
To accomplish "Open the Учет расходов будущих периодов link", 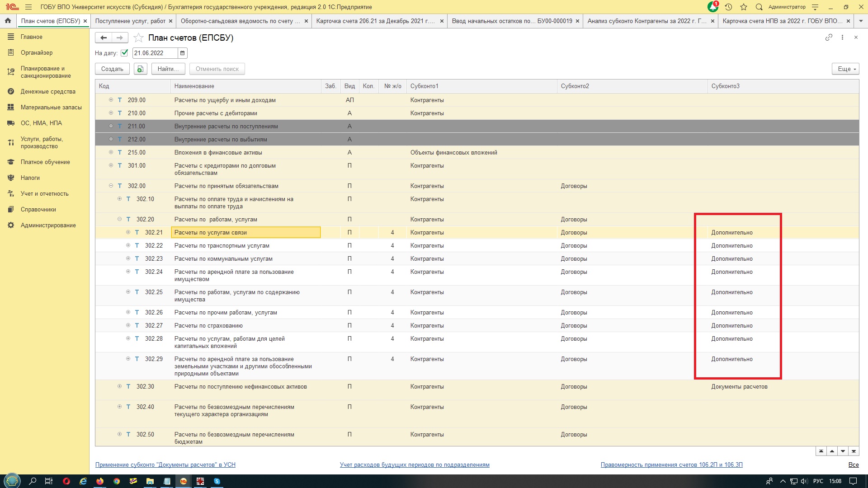I will pyautogui.click(x=415, y=465).
